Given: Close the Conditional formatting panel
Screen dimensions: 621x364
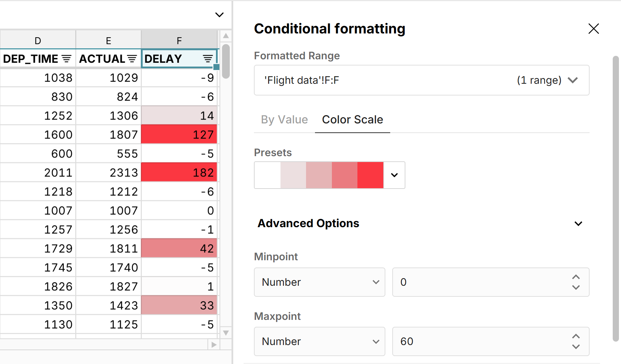Looking at the screenshot, I should [x=594, y=29].
